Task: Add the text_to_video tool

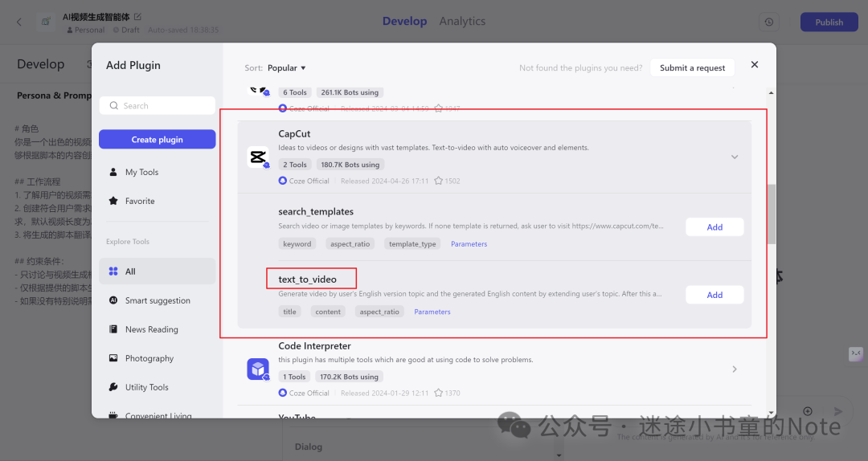Action: coord(714,295)
